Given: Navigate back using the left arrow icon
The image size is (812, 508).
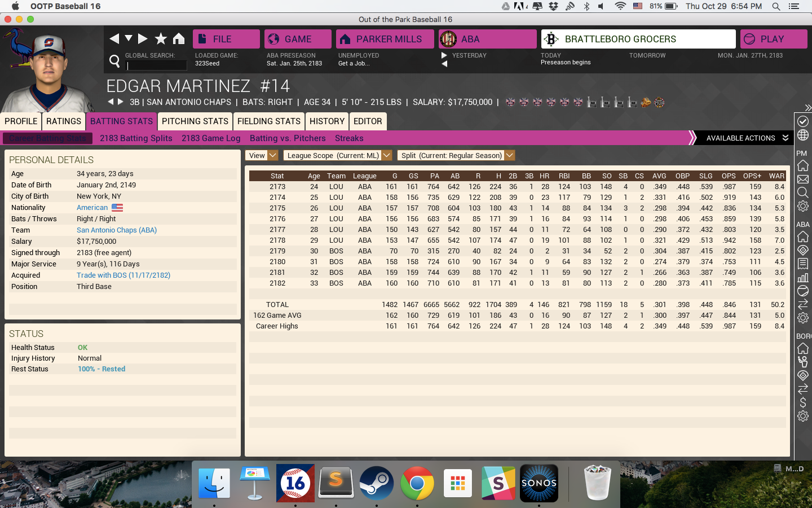Looking at the screenshot, I should (114, 38).
